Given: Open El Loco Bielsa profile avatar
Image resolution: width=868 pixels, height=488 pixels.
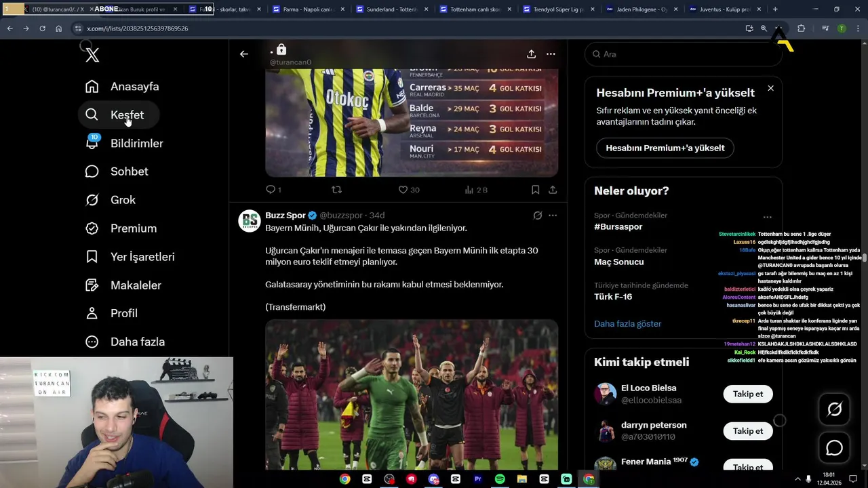Looking at the screenshot, I should point(605,394).
